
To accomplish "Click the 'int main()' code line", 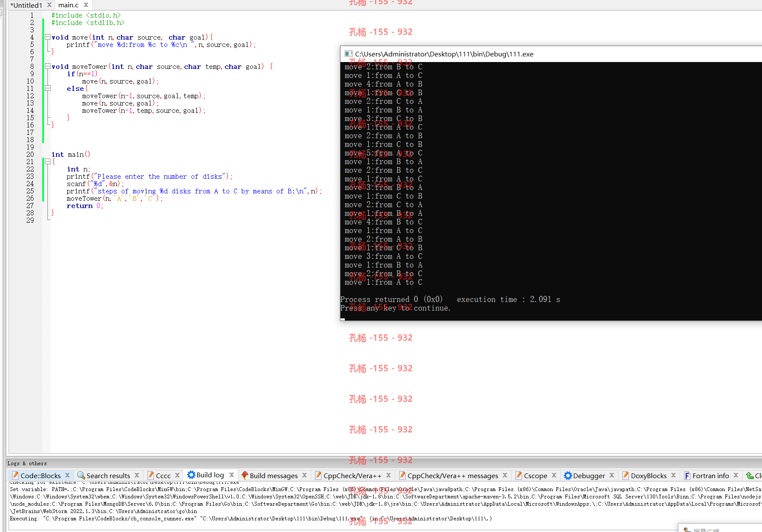I will (x=71, y=154).
